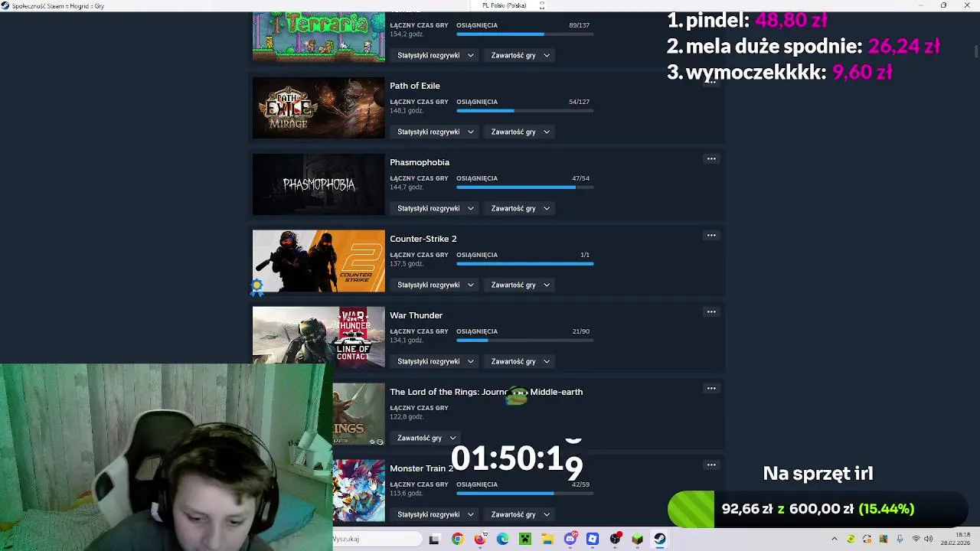The image size is (980, 551).
Task: Expand Zawartość gry for Phasmophobia
Action: tap(521, 208)
